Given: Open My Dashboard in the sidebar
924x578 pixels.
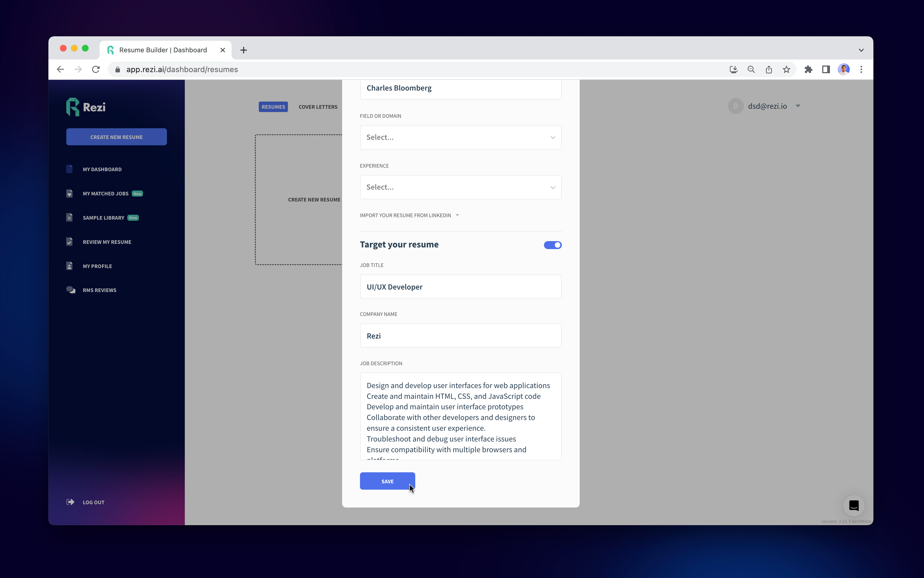Looking at the screenshot, I should click(x=102, y=169).
